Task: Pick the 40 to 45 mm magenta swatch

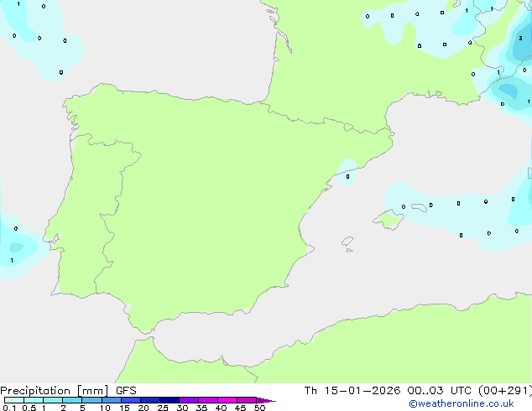Action: pos(227,400)
